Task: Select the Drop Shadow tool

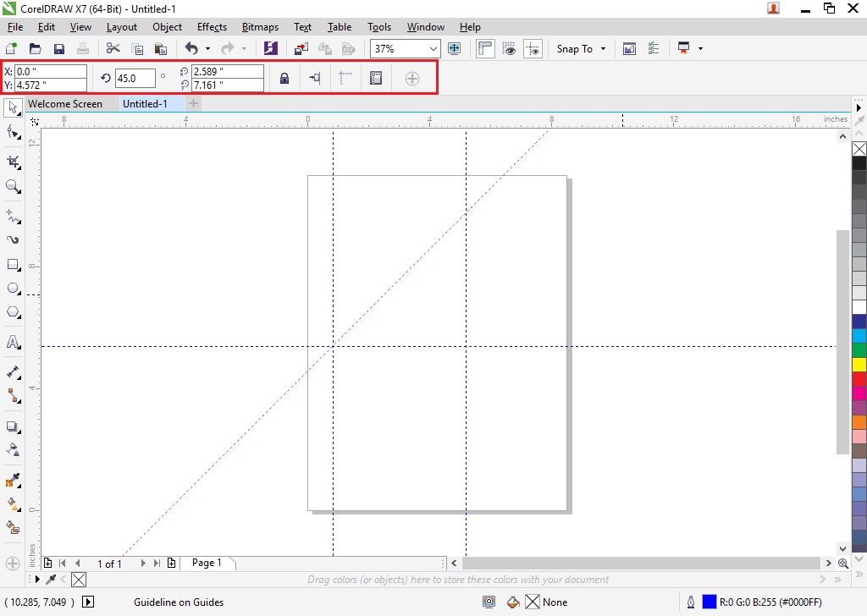Action: point(13,426)
